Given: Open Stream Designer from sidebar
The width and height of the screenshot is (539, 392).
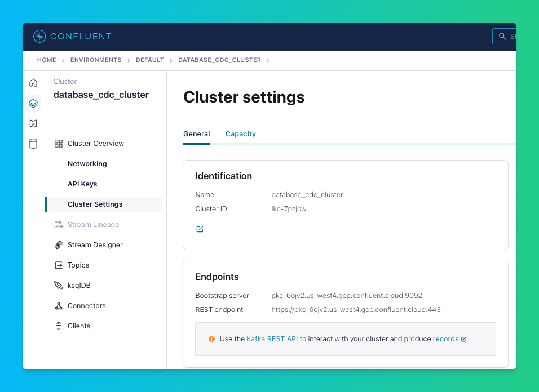Looking at the screenshot, I should pos(95,245).
